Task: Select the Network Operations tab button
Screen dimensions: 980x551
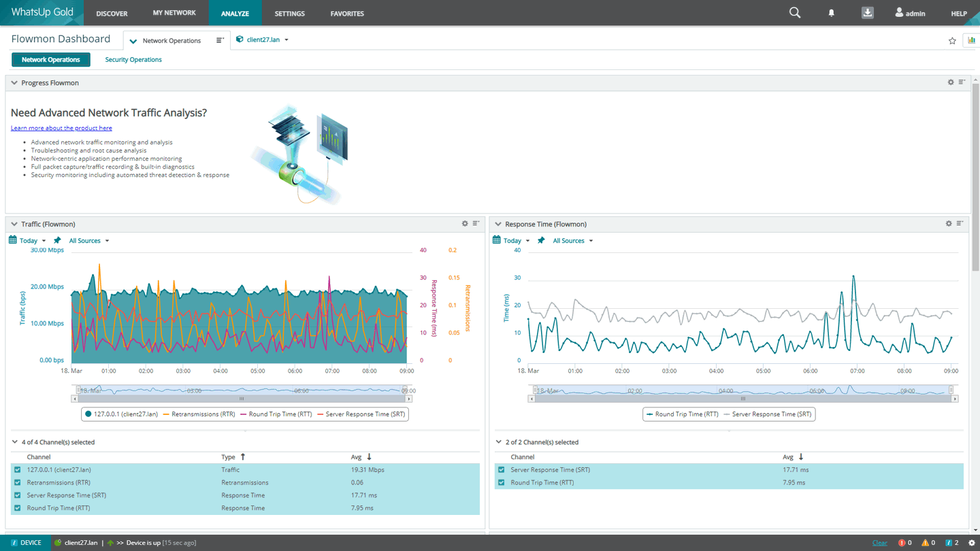Action: point(51,60)
